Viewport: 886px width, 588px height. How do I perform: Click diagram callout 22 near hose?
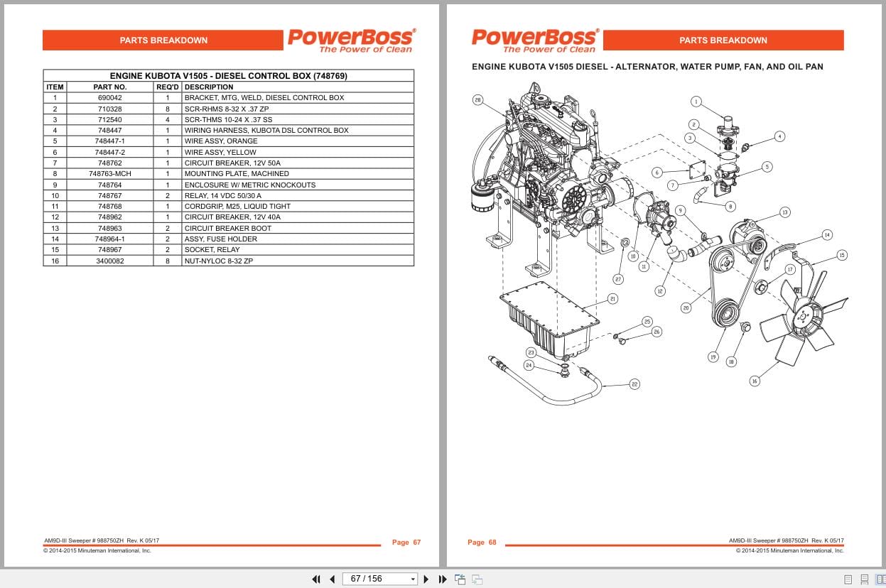634,384
